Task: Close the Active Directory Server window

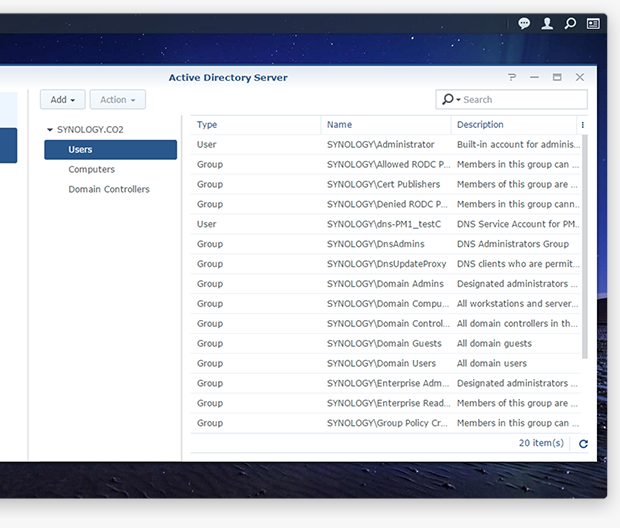Action: tap(580, 77)
